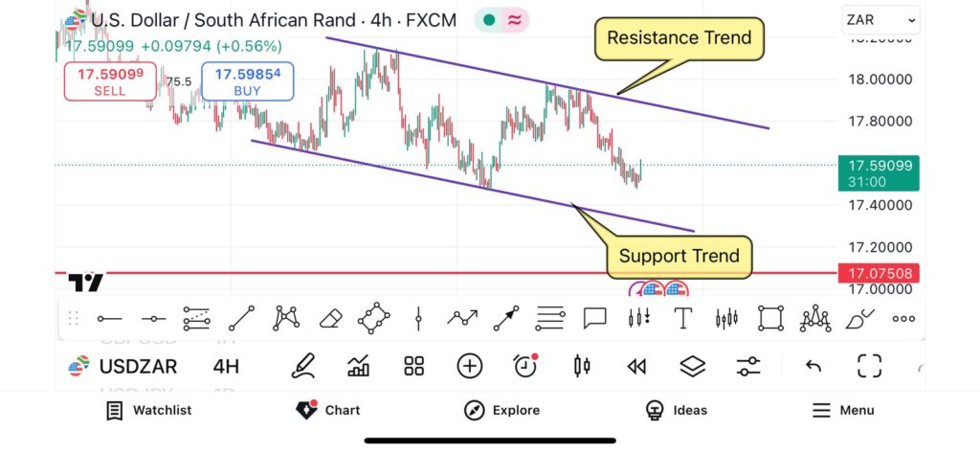Switch to the Ideas tab

677,410
